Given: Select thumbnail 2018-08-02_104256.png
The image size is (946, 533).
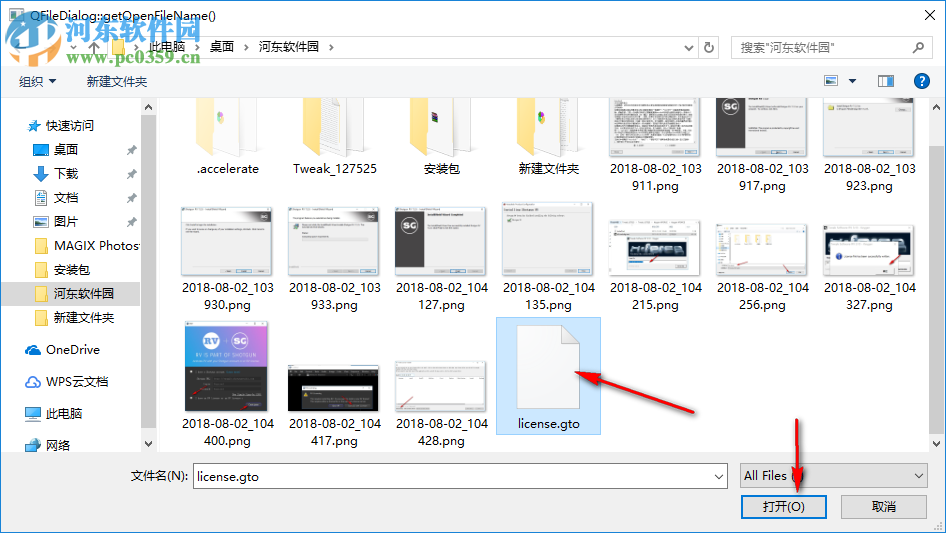Looking at the screenshot, I should click(762, 250).
